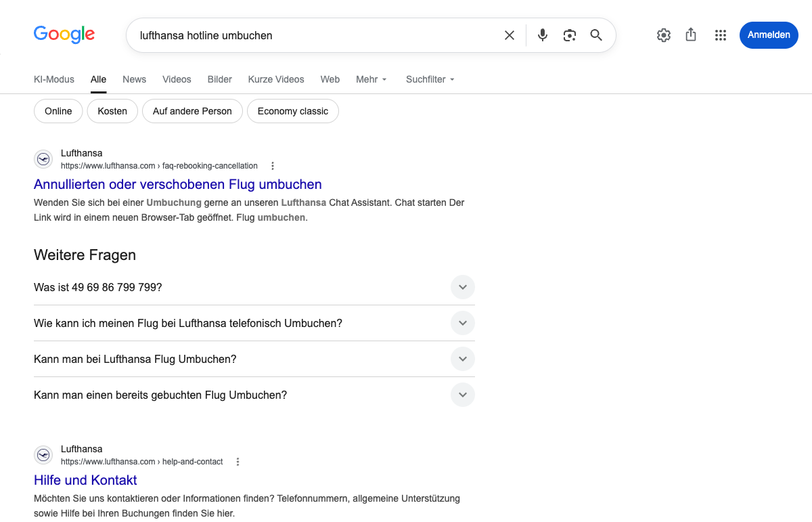
Task: Select the Alle tab
Action: click(x=99, y=79)
